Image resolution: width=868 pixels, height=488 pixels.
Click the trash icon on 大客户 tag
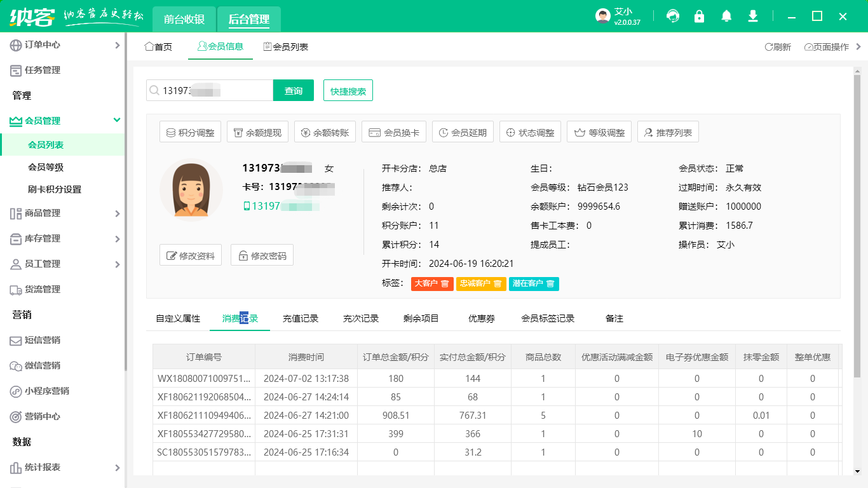[x=445, y=283]
